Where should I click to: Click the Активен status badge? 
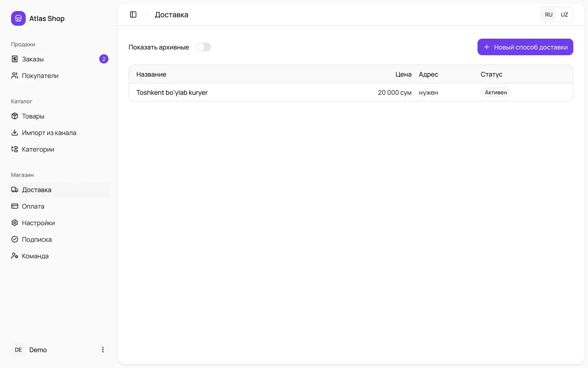point(496,92)
